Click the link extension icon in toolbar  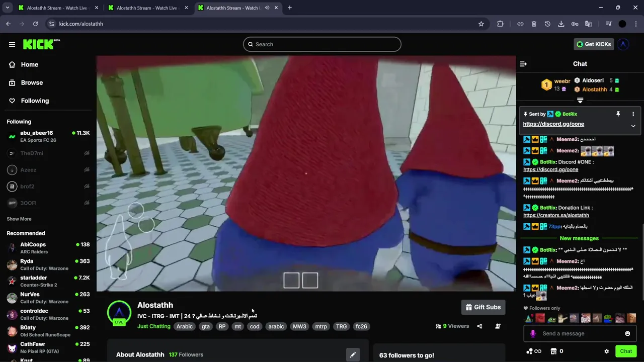(520, 24)
